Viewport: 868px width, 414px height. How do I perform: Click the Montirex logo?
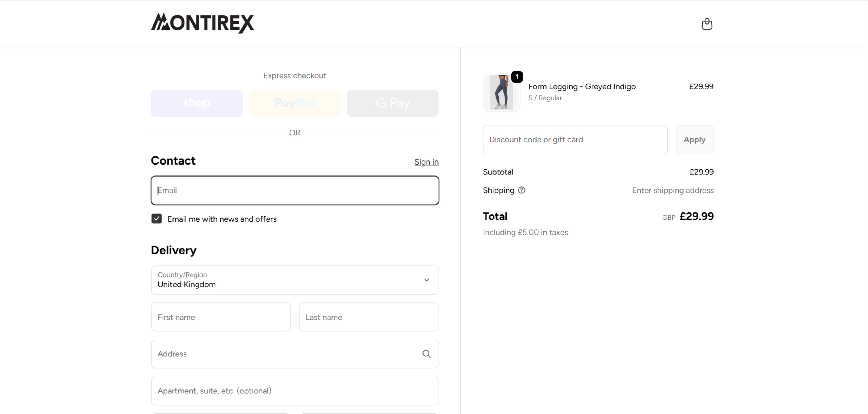[x=203, y=23]
